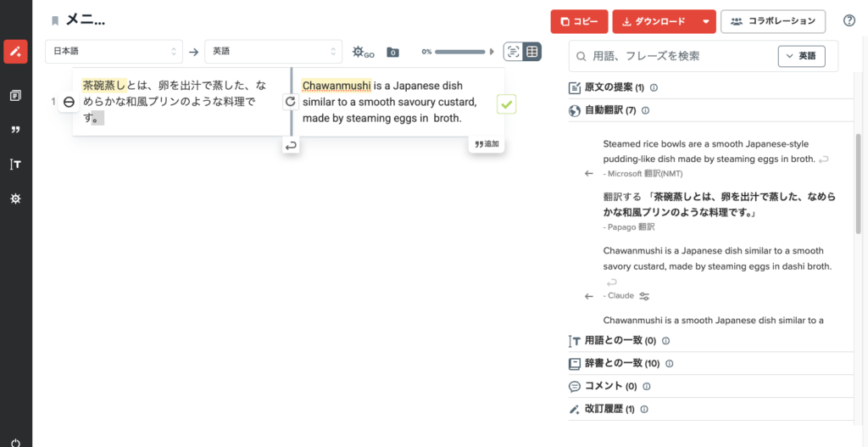Screen dimensions: 868x447
Task: Click the refresh translation icon between segments
Action: (x=291, y=102)
